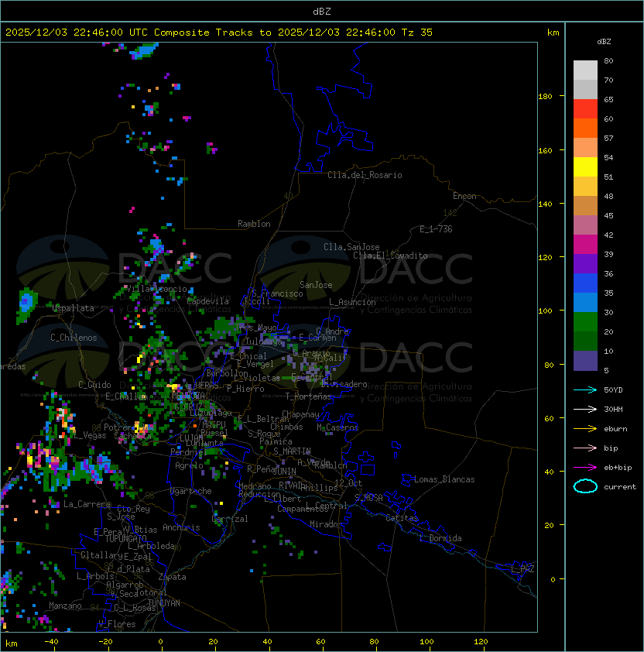Select the bright yellow swatch in dBZ legend

click(x=585, y=167)
